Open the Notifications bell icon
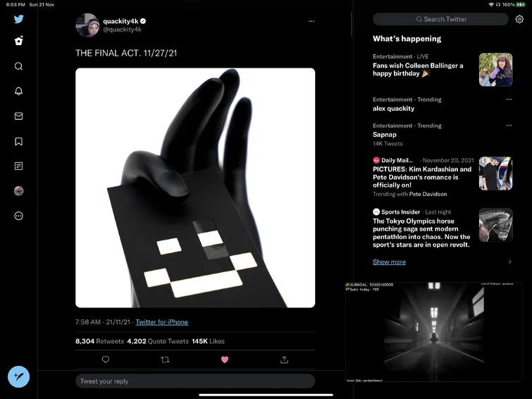The width and height of the screenshot is (532, 399). pyautogui.click(x=18, y=92)
